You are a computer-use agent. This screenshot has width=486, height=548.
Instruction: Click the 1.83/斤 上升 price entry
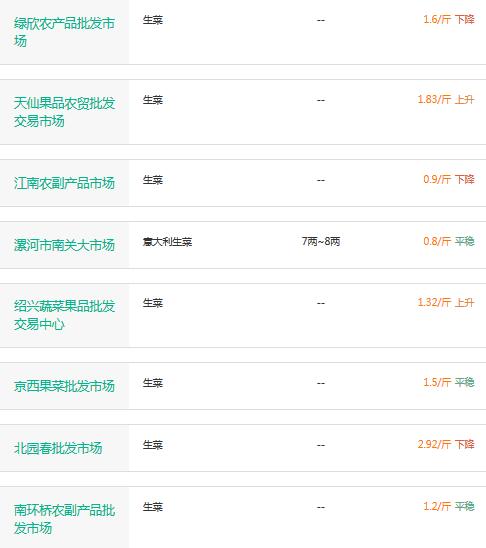446,99
